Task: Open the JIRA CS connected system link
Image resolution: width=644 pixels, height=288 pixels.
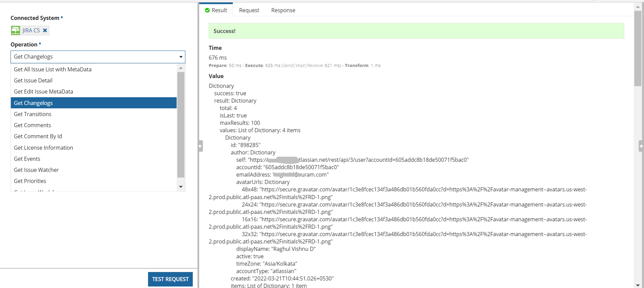Action: click(x=31, y=31)
